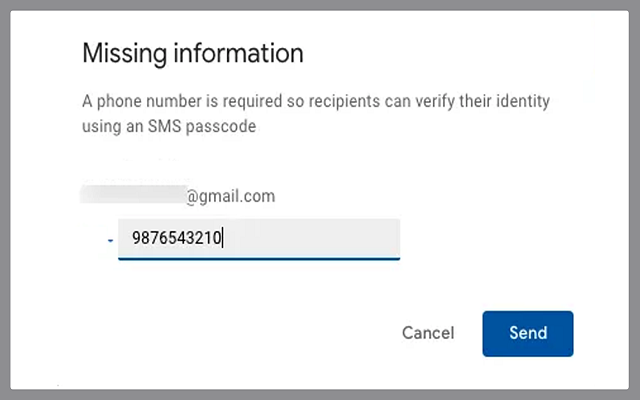Screen dimensions: 640x400
Task: Click the "gmail.com" domain text
Action: [238, 196]
